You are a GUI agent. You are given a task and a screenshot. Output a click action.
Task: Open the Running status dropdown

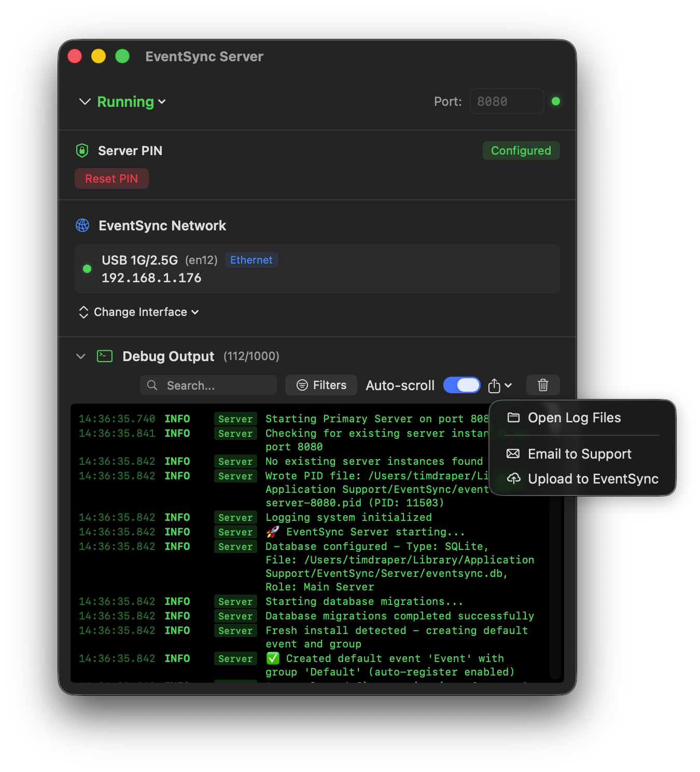point(131,102)
